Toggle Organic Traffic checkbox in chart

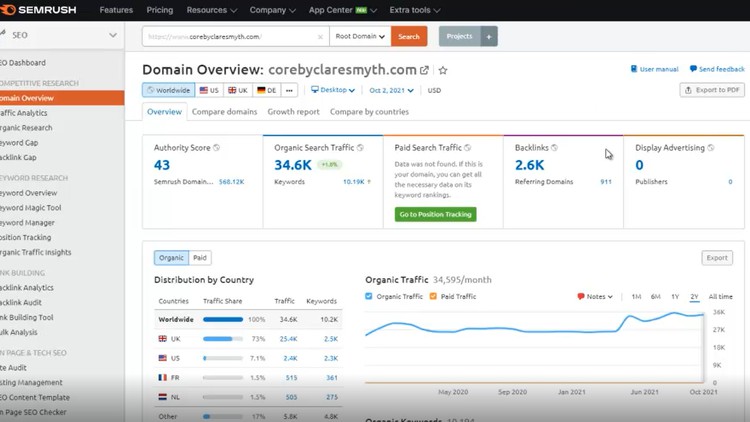369,296
